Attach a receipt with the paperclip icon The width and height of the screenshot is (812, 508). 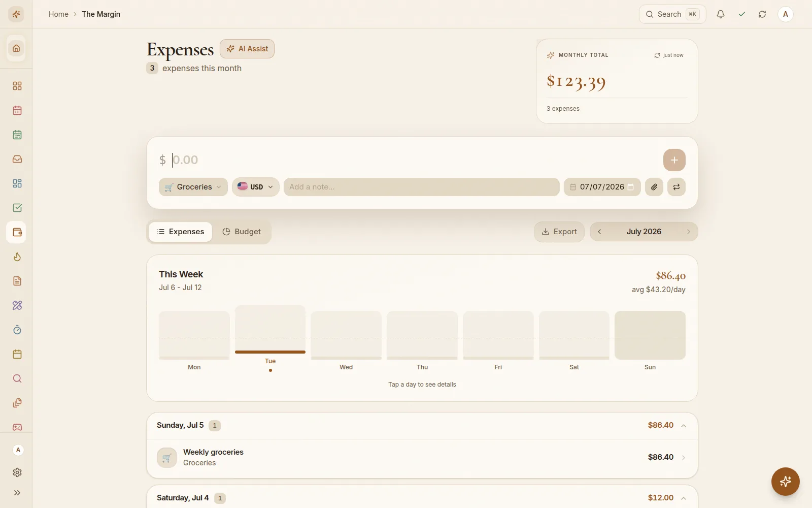pos(654,187)
